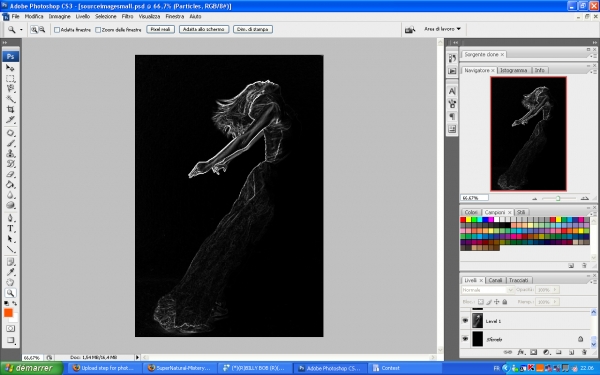Click the Dim. di stampa button
The height and width of the screenshot is (375, 600).
tap(253, 29)
